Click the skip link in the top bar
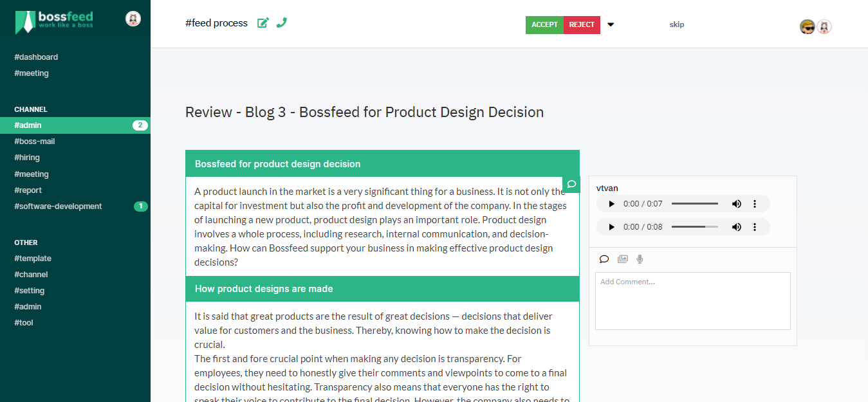Image resolution: width=868 pixels, height=402 pixels. tap(676, 24)
